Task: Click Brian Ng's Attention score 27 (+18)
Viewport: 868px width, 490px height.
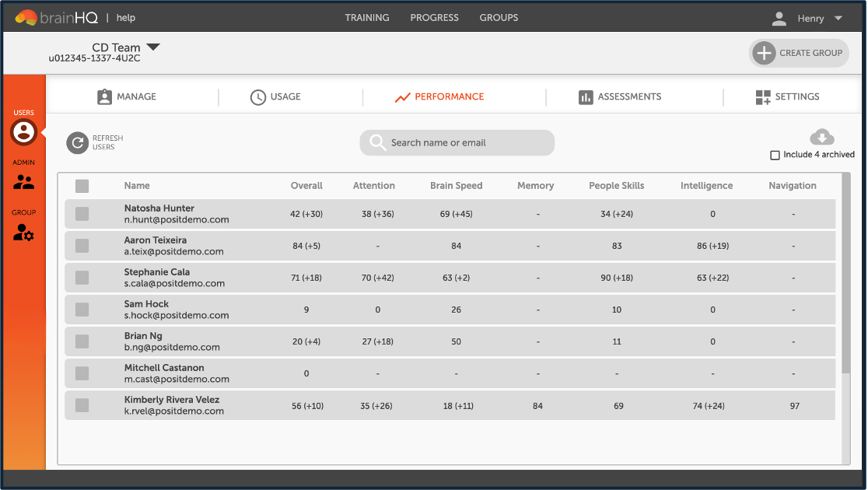Action: (x=377, y=341)
